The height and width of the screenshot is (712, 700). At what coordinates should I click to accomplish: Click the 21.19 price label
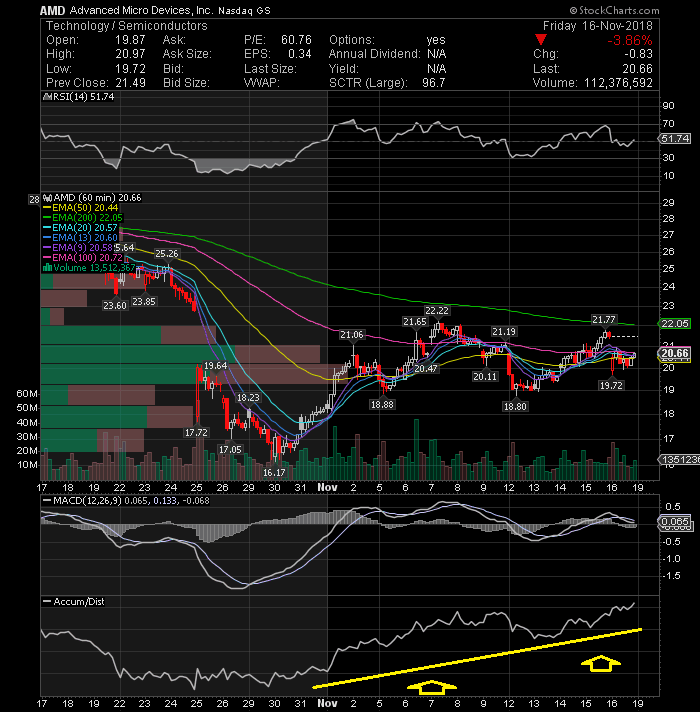click(504, 332)
